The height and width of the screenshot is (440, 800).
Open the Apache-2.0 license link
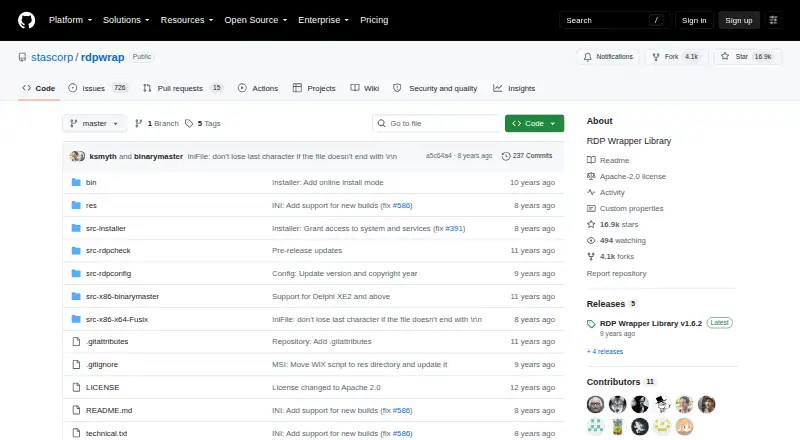pos(627,176)
